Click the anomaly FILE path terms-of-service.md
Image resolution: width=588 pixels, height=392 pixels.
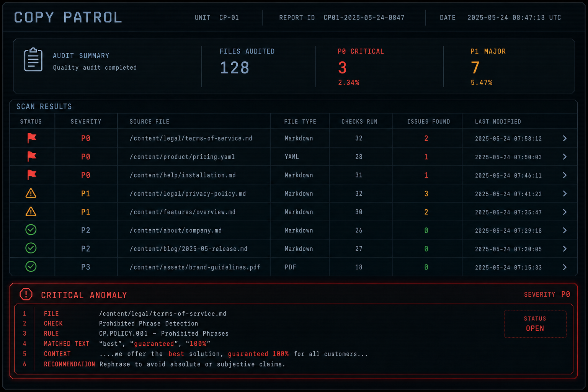click(163, 314)
